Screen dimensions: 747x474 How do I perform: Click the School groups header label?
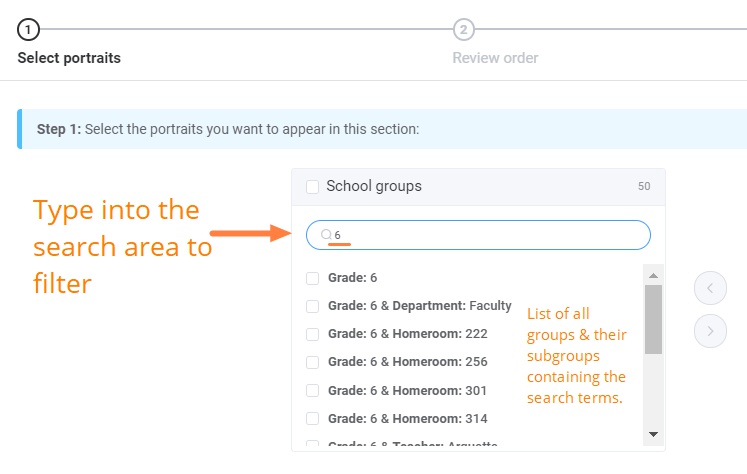(374, 186)
